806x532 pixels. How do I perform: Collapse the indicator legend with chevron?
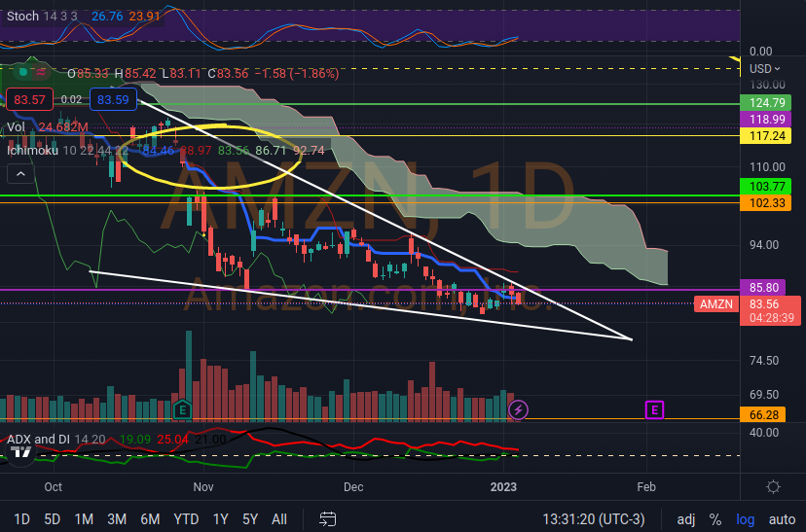pos(20,174)
